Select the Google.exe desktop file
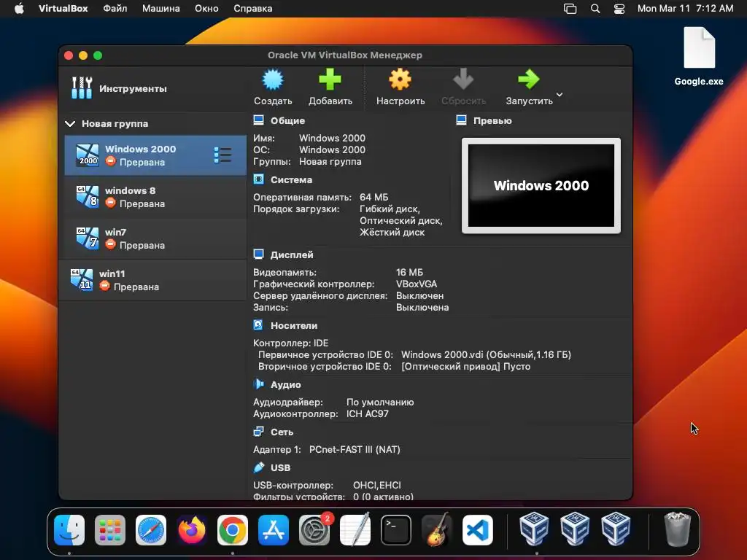The height and width of the screenshot is (560, 747). click(x=699, y=56)
